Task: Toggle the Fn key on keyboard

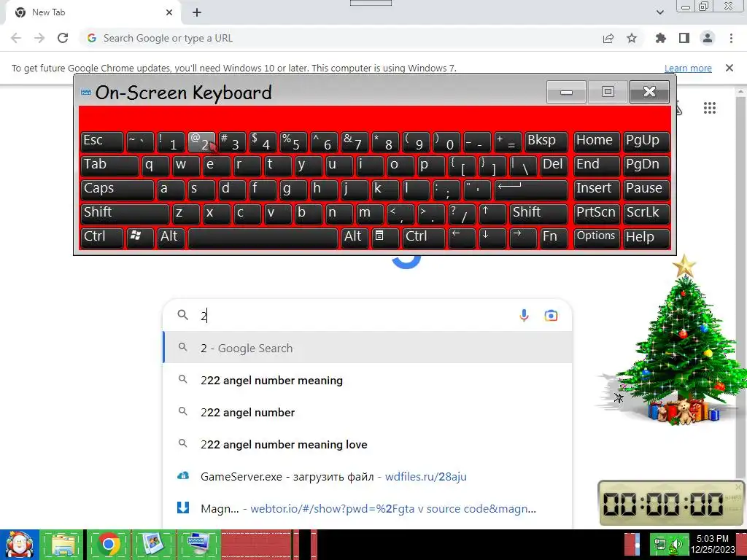Action: tap(554, 238)
